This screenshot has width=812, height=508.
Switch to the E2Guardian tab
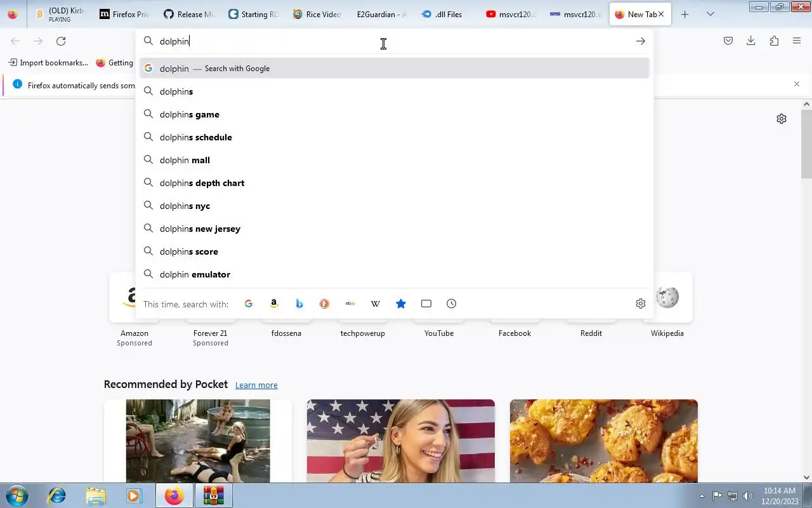[x=381, y=14]
